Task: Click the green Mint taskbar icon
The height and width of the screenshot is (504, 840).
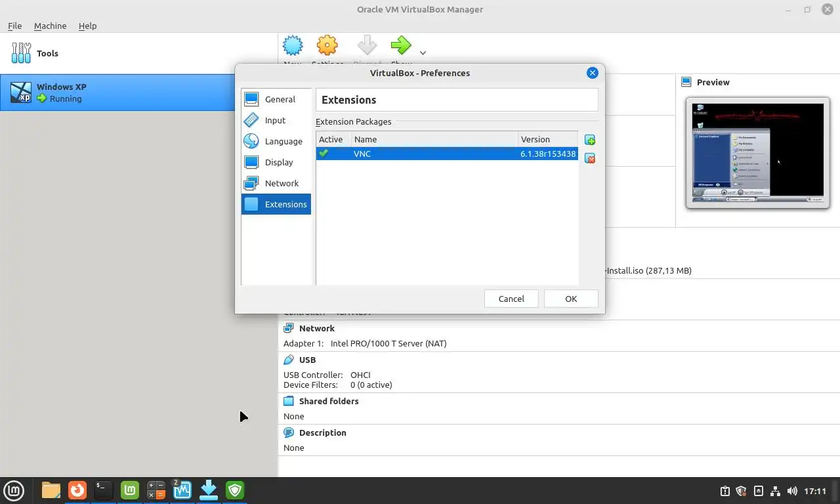Action: 130,490
